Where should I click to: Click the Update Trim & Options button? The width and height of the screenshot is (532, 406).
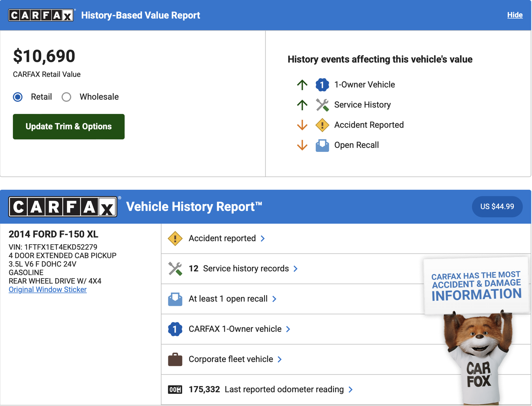point(69,127)
